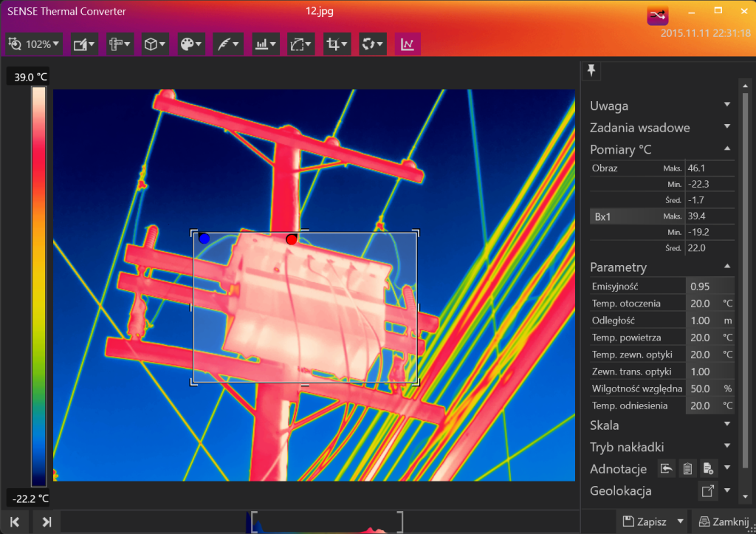Click the clipboard icon beside Adnotacje

click(x=687, y=468)
